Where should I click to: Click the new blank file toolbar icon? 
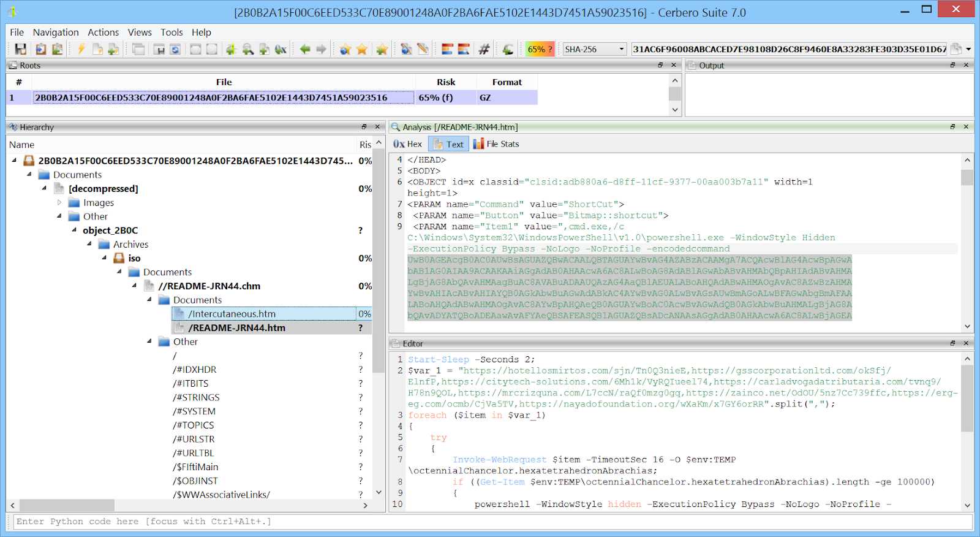click(97, 49)
